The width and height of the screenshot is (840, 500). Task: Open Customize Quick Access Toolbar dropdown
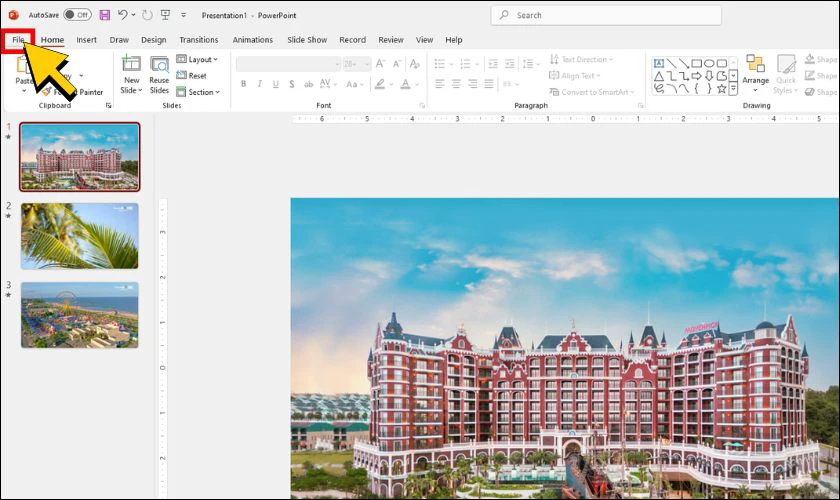coord(183,15)
